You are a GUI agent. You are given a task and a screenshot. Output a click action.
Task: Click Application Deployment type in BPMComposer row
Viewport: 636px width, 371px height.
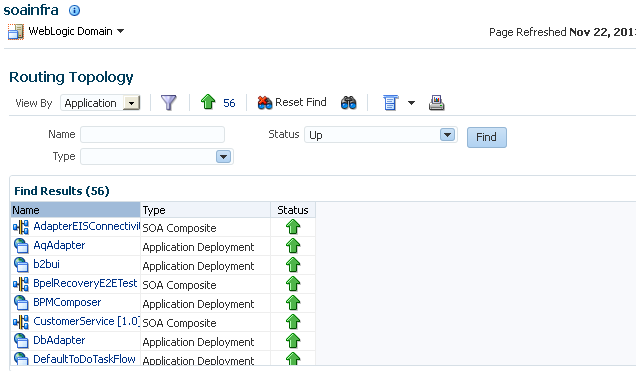pos(198,305)
